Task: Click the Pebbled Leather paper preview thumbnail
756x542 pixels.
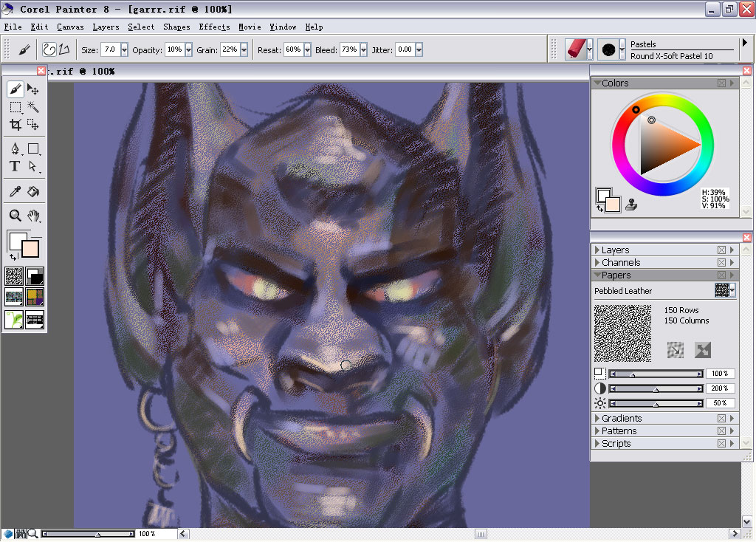Action: [622, 333]
